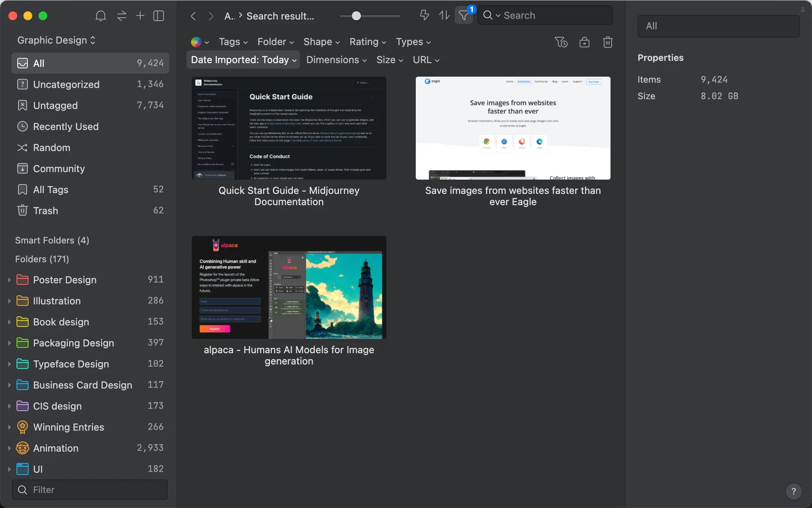The width and height of the screenshot is (812, 508).
Task: Click the filter history clock icon
Action: click(561, 42)
